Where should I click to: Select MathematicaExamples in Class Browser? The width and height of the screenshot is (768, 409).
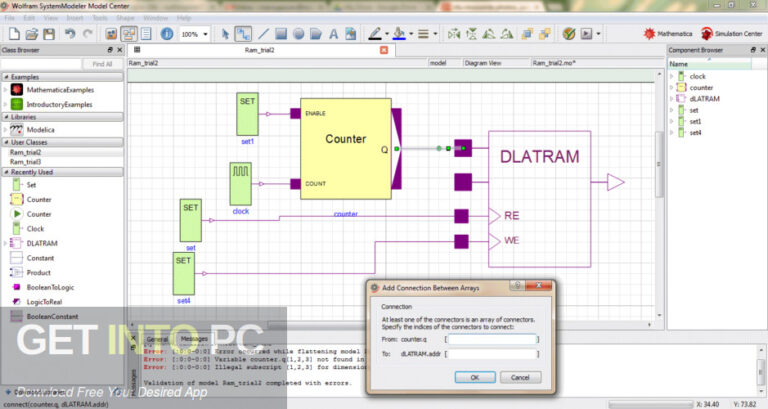[60, 90]
